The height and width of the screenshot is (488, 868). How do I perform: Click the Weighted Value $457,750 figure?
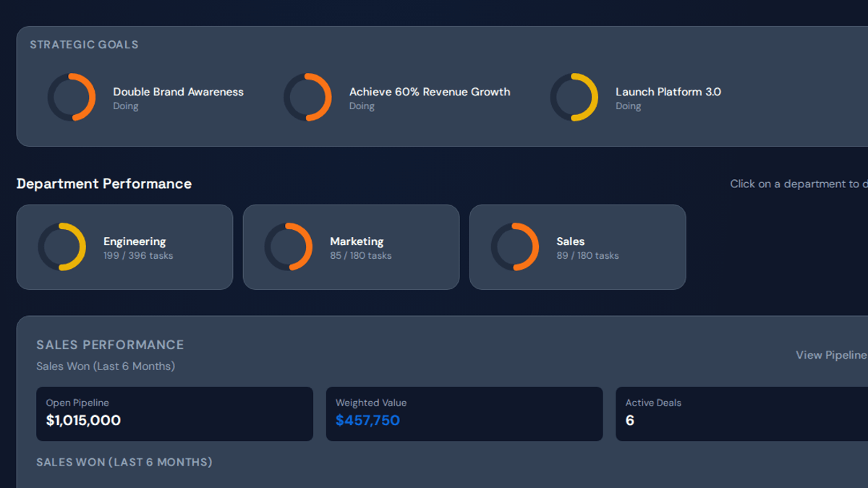tap(367, 420)
